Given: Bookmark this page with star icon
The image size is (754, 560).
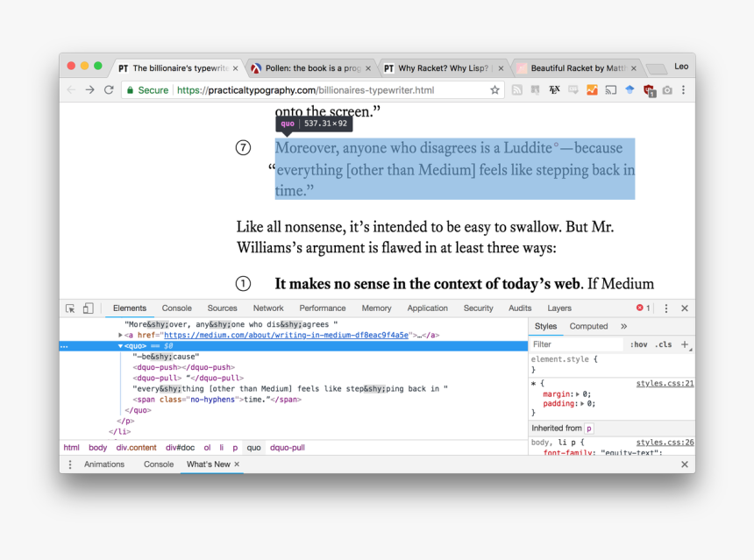Looking at the screenshot, I should (494, 90).
